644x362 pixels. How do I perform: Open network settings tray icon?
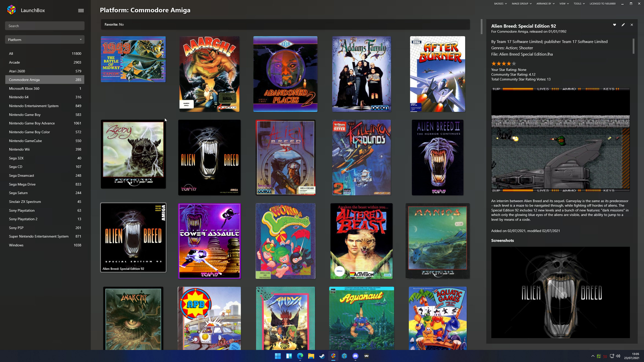(612, 356)
